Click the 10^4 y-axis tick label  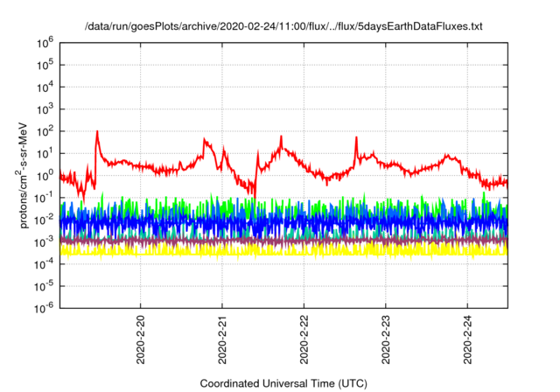click(x=45, y=87)
